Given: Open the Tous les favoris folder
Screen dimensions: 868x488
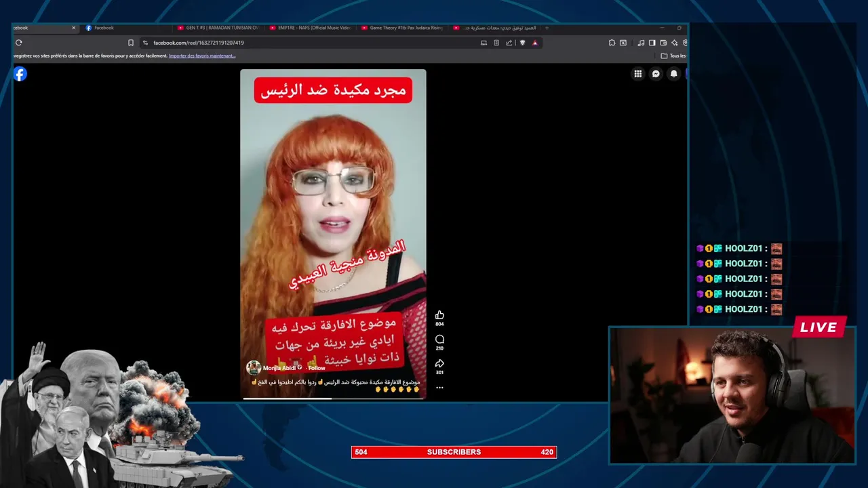Looking at the screenshot, I should [673, 56].
